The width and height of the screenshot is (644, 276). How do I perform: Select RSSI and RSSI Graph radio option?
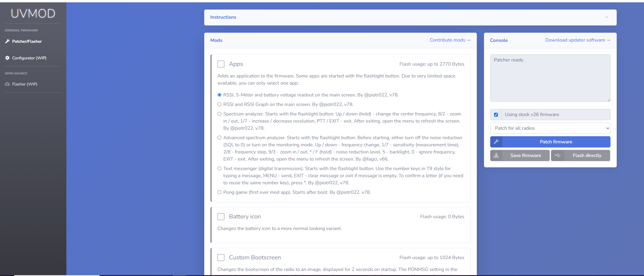coord(220,104)
